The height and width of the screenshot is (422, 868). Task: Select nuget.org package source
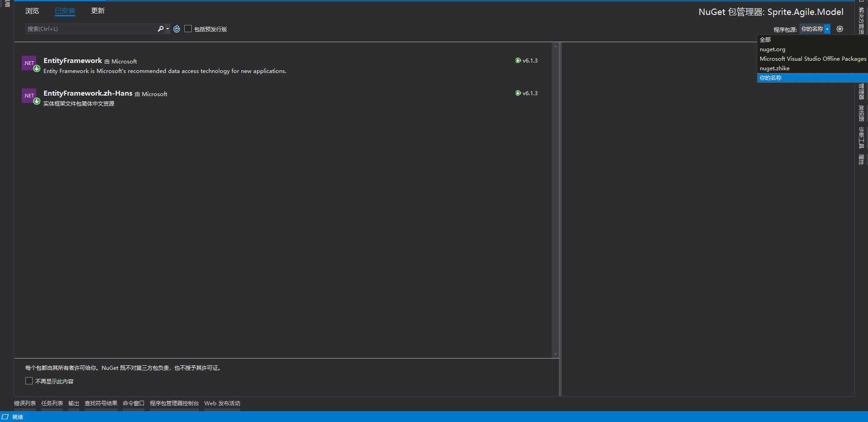(812, 49)
